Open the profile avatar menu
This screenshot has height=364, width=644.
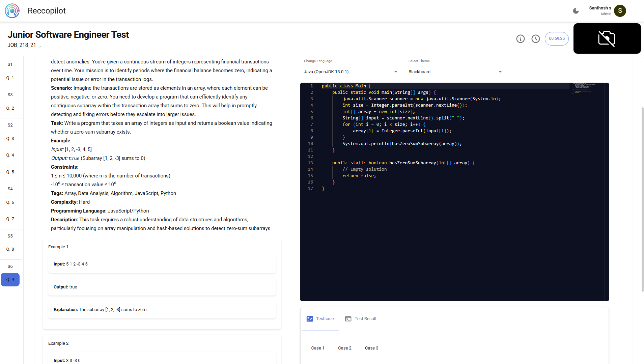tap(620, 10)
